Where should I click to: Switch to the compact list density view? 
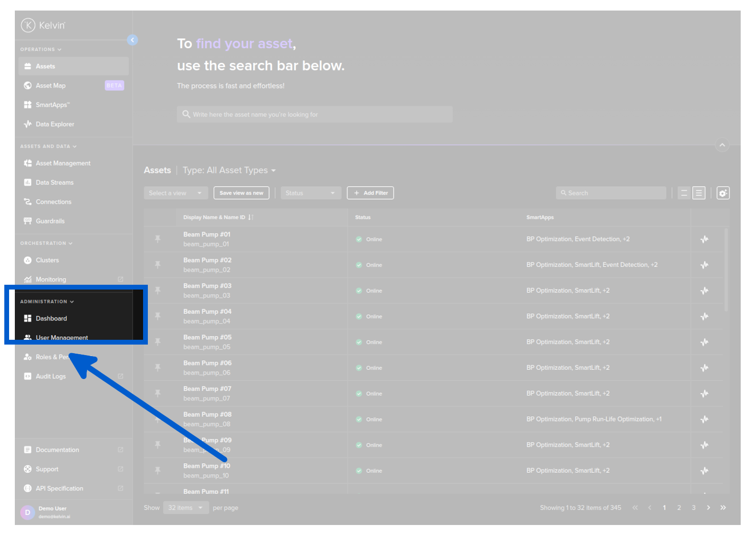coord(684,193)
